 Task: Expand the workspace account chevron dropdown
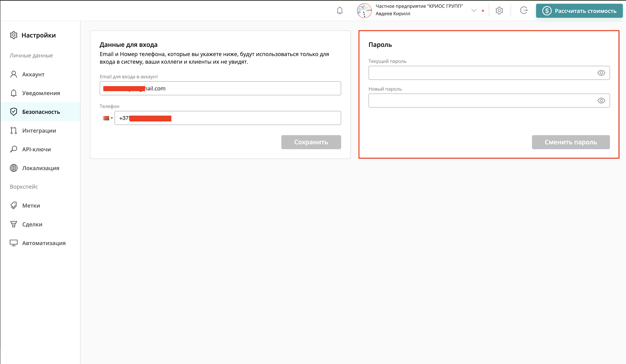(474, 10)
